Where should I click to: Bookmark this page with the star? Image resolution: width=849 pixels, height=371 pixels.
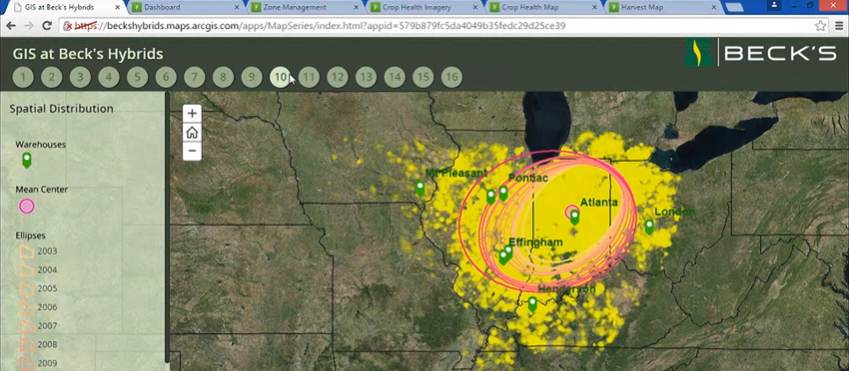(x=820, y=26)
